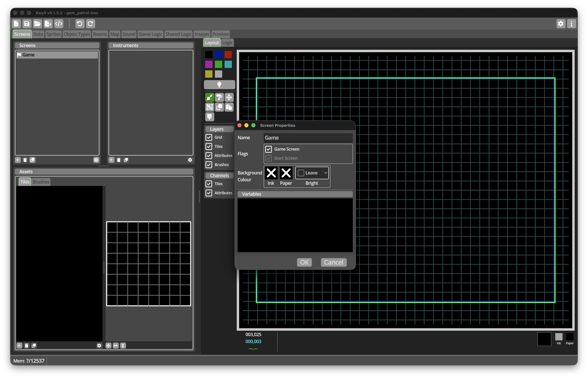The height and width of the screenshot is (378, 588).
Task: Select the move tool in layout tools
Action: pos(229,97)
